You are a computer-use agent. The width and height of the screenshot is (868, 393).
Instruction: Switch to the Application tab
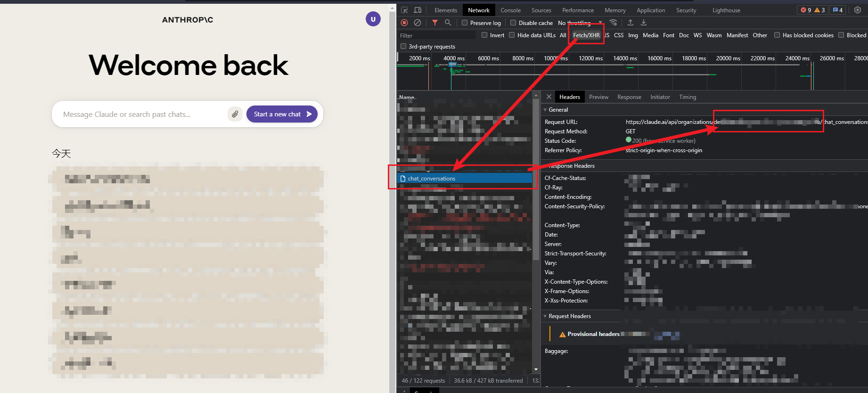pyautogui.click(x=651, y=10)
